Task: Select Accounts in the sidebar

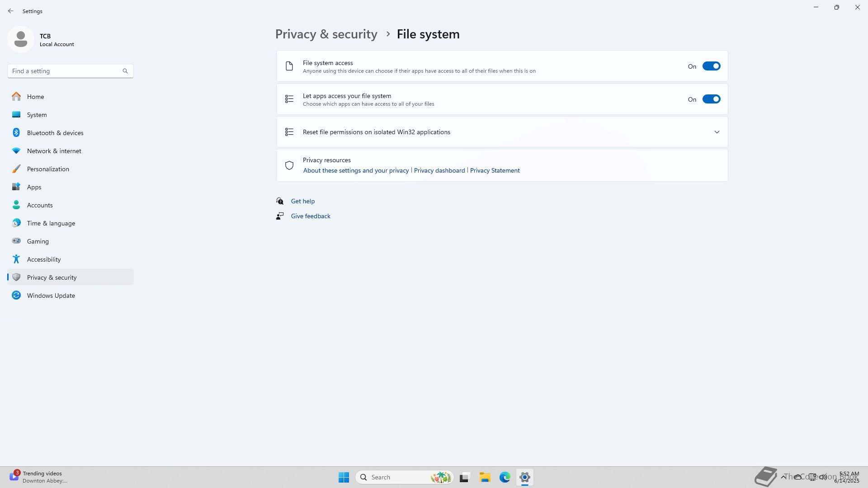Action: pos(39,205)
